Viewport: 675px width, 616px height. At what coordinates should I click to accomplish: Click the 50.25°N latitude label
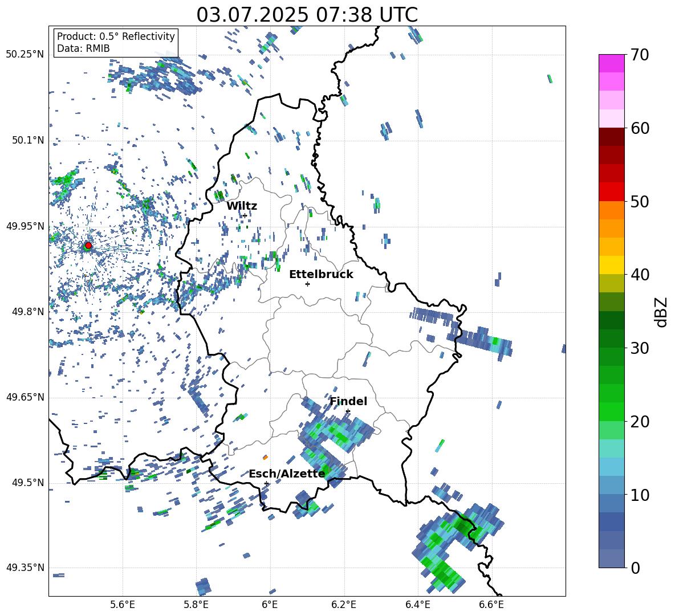(25, 55)
